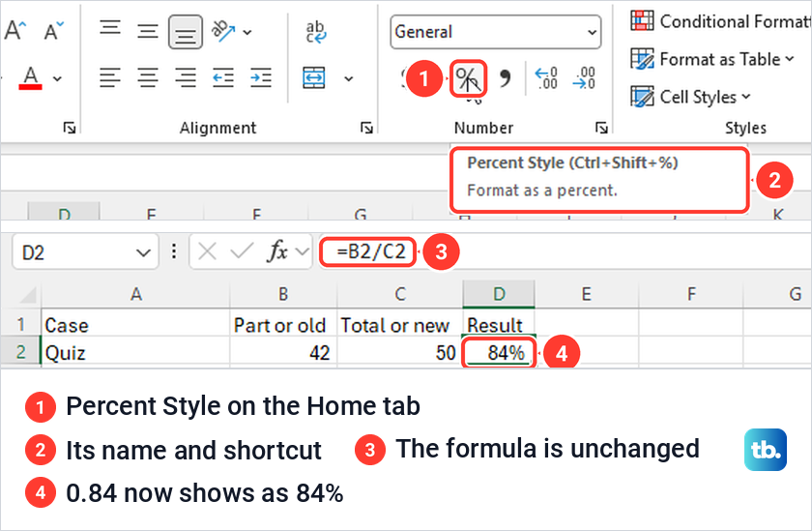Viewport: 812px width, 531px height.
Task: Align text to the left
Action: [110, 78]
